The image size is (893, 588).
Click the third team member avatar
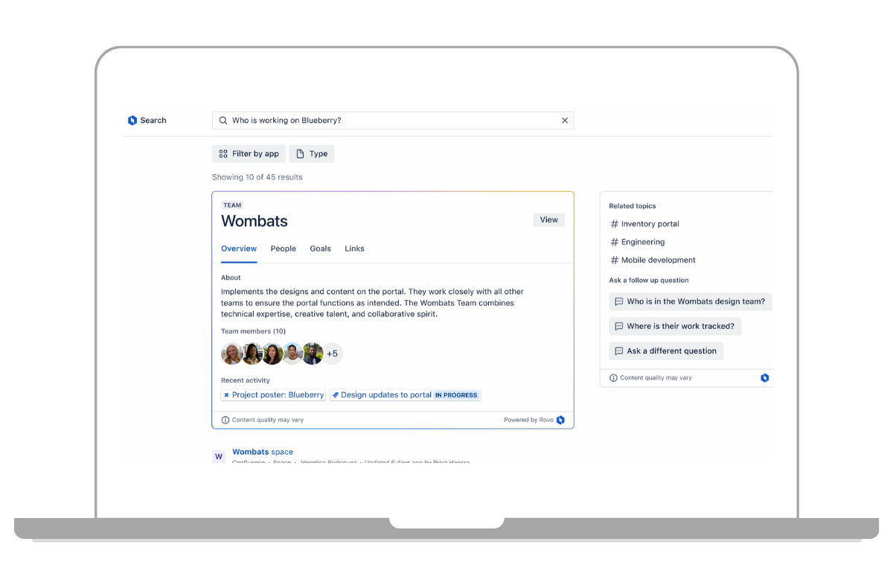tap(272, 354)
